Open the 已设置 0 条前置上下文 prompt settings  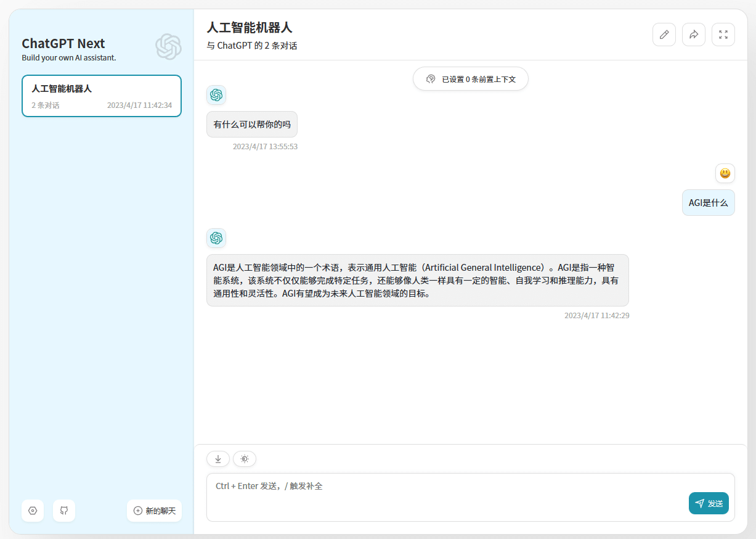tap(470, 78)
